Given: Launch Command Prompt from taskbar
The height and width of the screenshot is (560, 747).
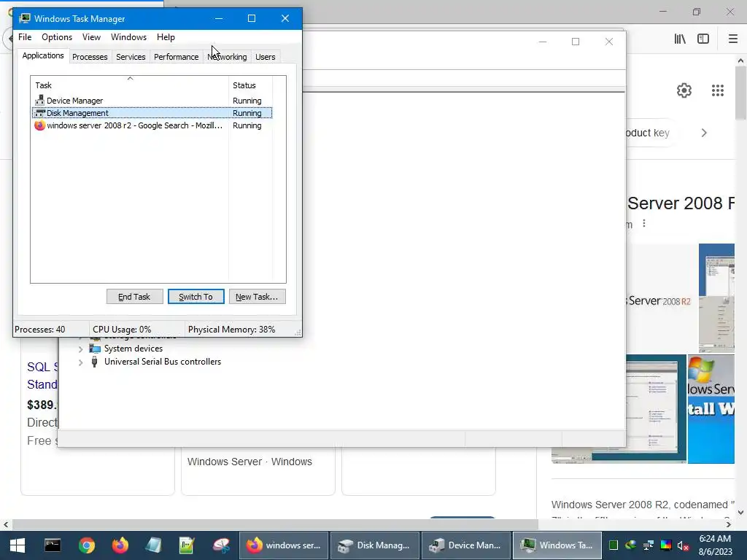Looking at the screenshot, I should click(x=53, y=545).
